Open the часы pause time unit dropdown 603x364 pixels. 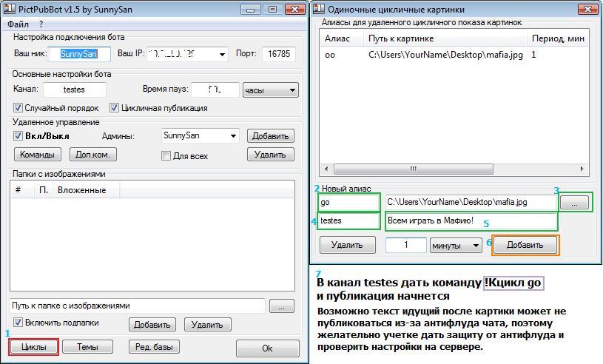click(x=292, y=90)
